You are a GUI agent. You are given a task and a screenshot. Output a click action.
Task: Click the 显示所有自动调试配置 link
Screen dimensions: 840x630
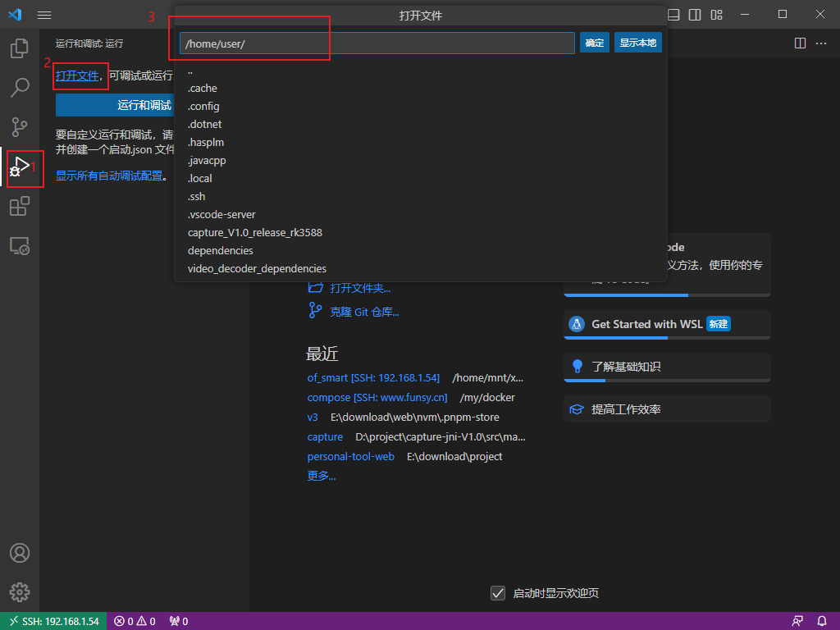tap(109, 176)
